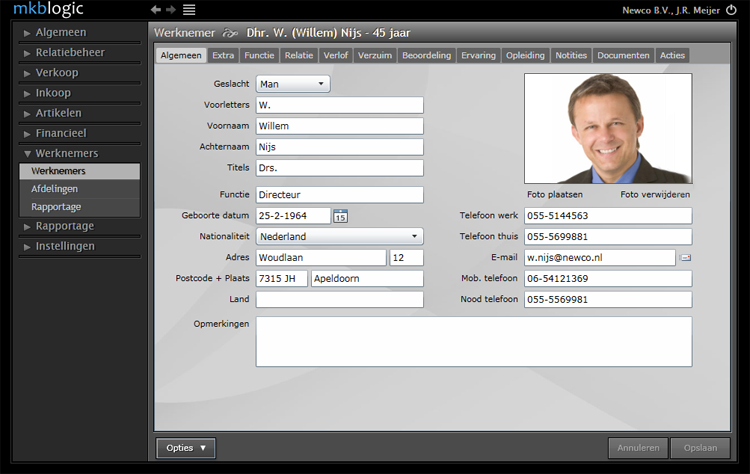The image size is (750, 474).
Task: Click the send e-mail envelope icon
Action: [686, 258]
